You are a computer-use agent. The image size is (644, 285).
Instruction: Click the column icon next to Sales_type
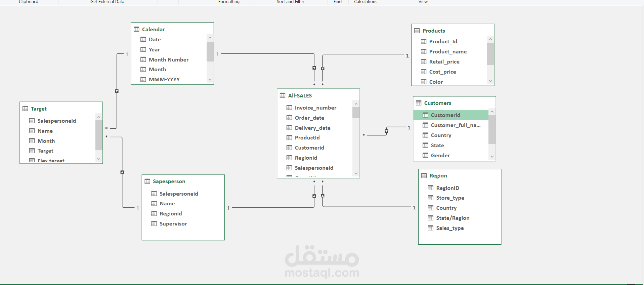point(431,228)
